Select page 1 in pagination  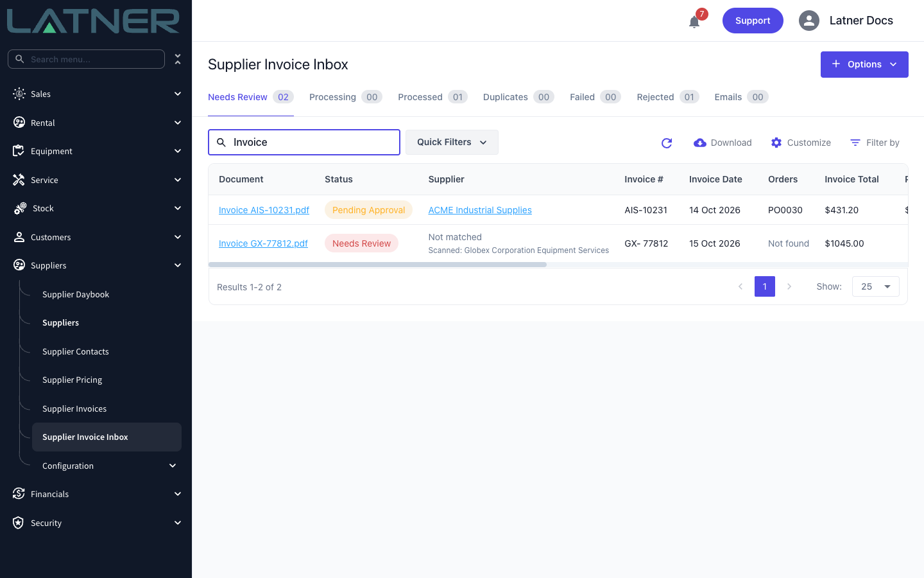765,286
